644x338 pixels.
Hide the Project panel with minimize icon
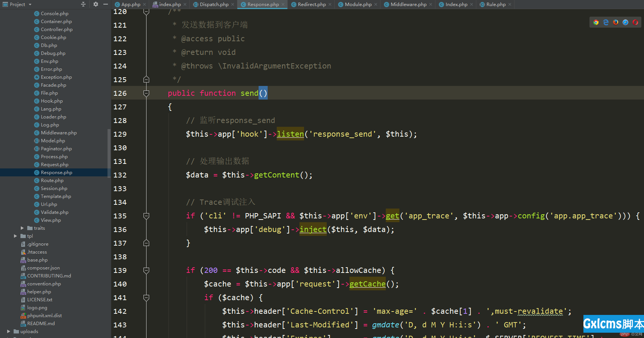coord(106,4)
